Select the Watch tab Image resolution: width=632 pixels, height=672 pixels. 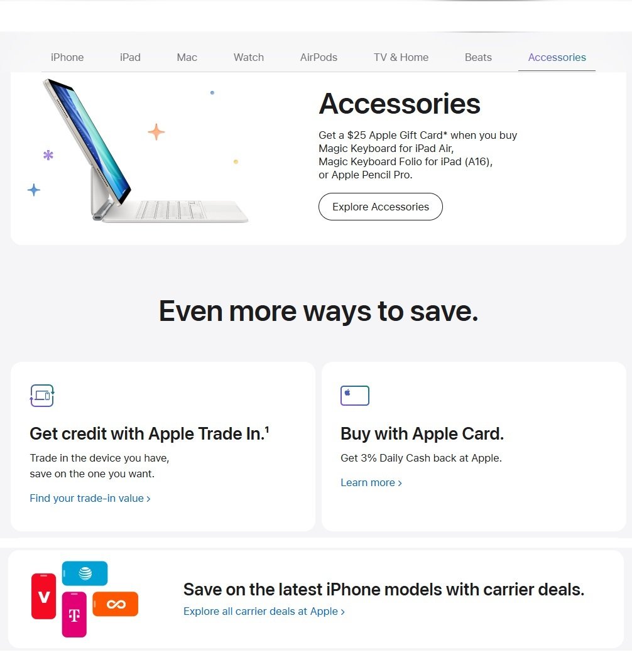[x=249, y=57]
